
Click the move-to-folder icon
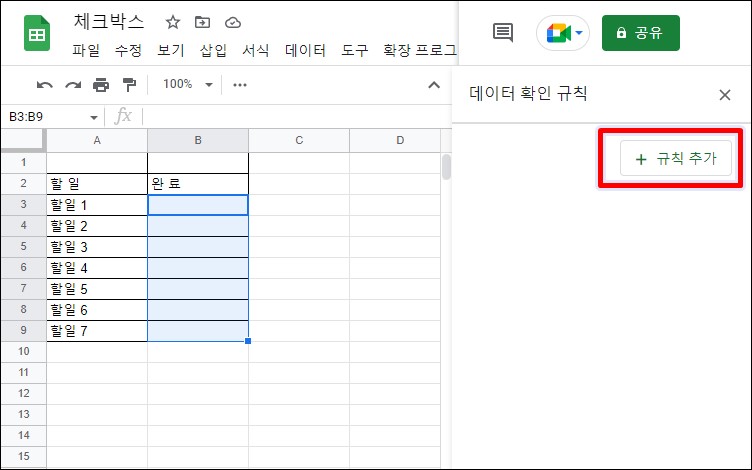[202, 22]
